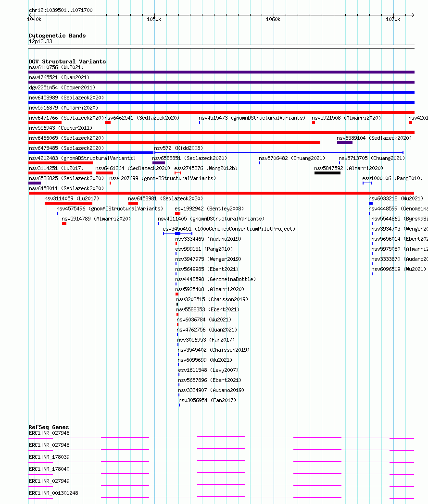Click the esv999151 (Pang2010) label
Viewport: 428px width, 504px height.
coord(204,249)
